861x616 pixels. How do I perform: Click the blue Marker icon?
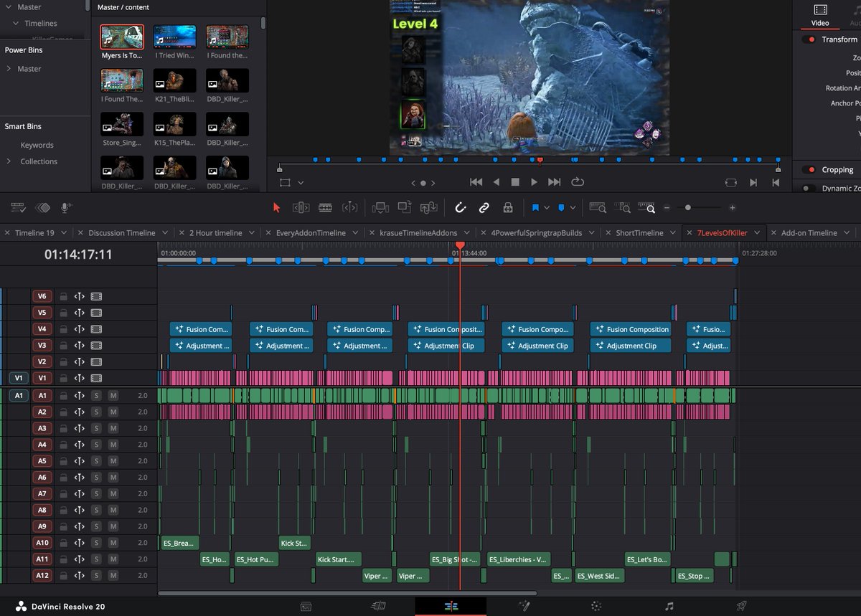tap(561, 208)
